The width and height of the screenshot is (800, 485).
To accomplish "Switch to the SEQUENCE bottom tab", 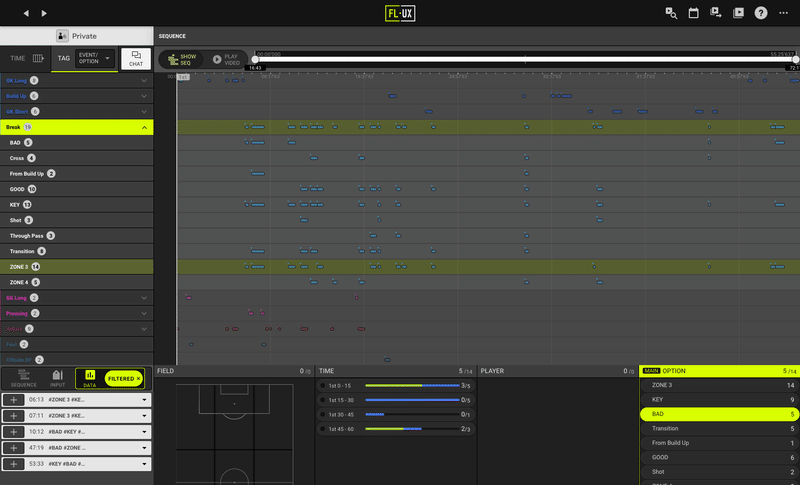I will 23,378.
